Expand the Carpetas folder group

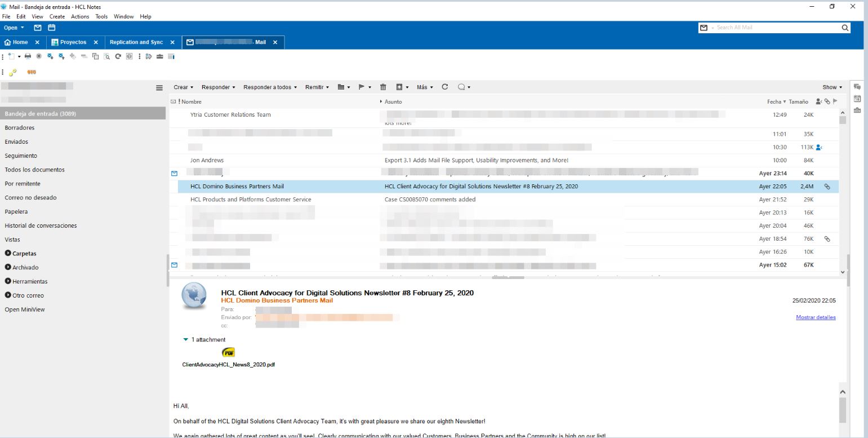(x=8, y=254)
